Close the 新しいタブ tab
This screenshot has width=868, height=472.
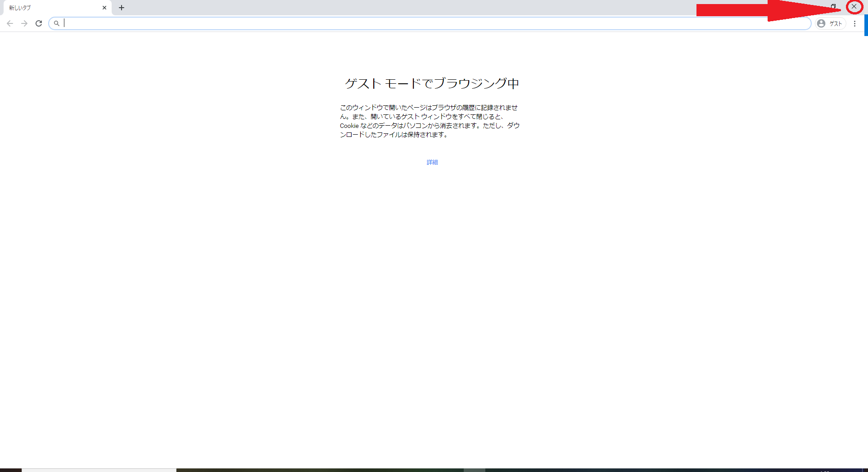point(104,7)
